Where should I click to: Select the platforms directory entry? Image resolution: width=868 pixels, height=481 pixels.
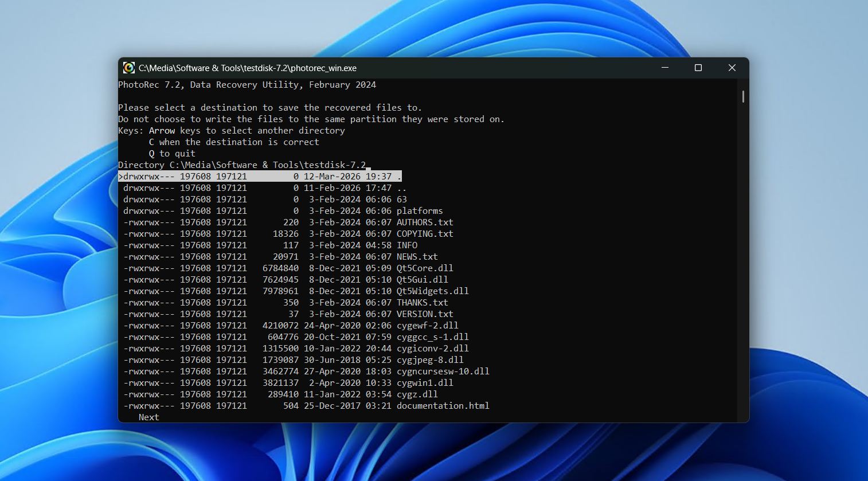click(x=419, y=211)
